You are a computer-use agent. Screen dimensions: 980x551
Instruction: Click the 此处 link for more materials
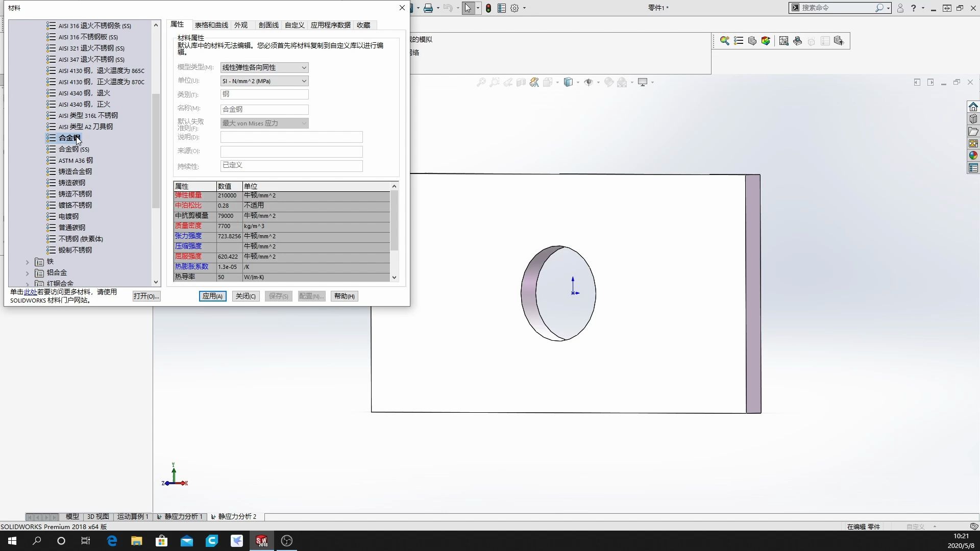[x=30, y=292]
